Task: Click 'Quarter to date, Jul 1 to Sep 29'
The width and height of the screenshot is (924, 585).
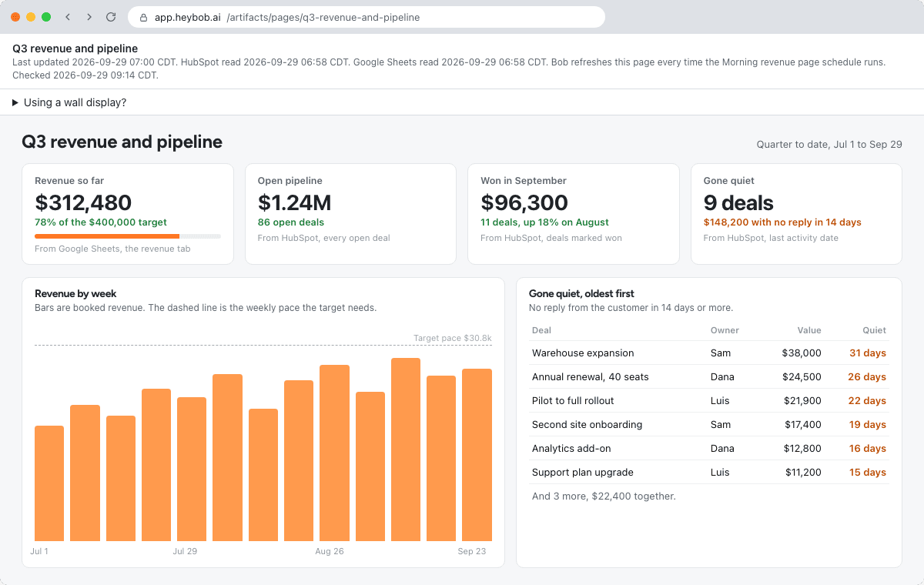Action: [x=829, y=144]
